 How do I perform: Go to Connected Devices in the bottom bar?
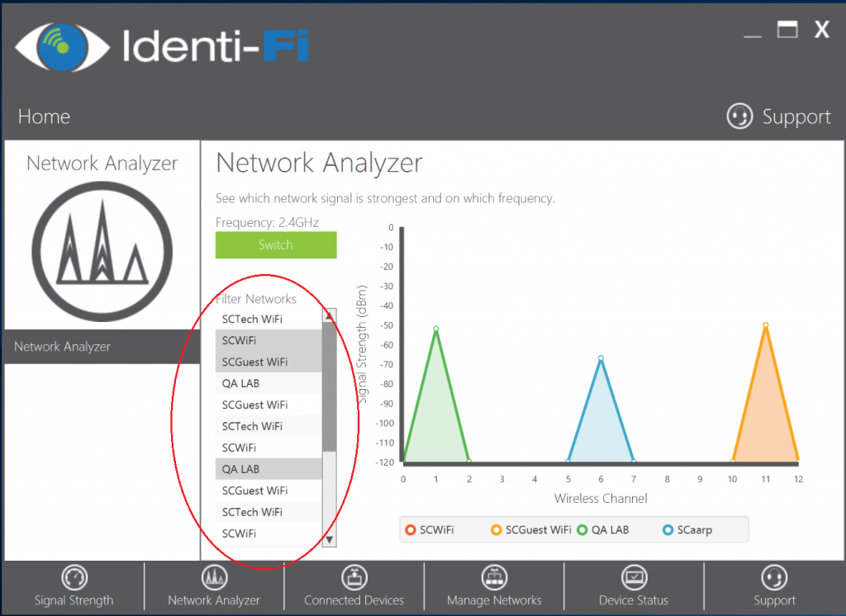click(x=354, y=586)
